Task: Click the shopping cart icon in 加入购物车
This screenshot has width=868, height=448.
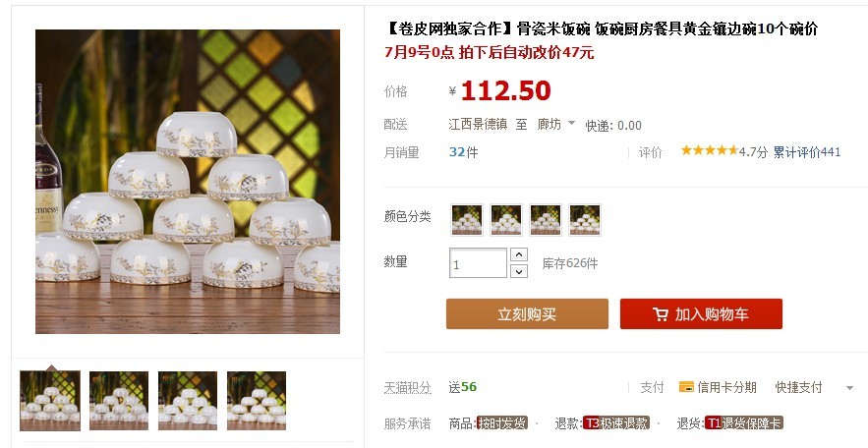Action: pyautogui.click(x=661, y=314)
